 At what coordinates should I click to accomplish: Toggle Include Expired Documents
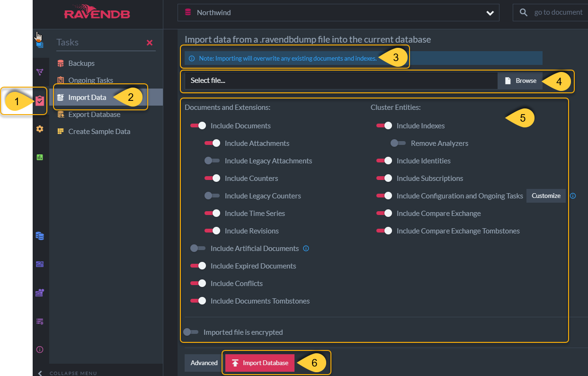[x=198, y=266]
